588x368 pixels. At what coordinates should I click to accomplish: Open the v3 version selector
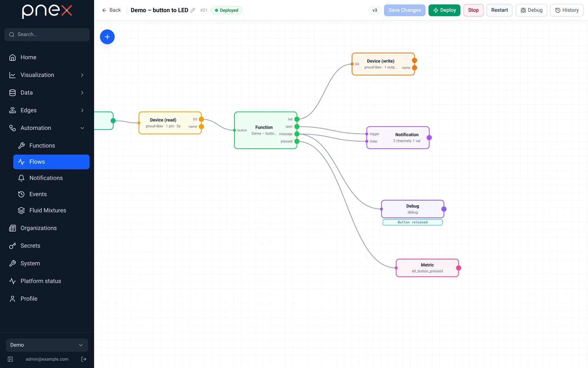coord(375,10)
